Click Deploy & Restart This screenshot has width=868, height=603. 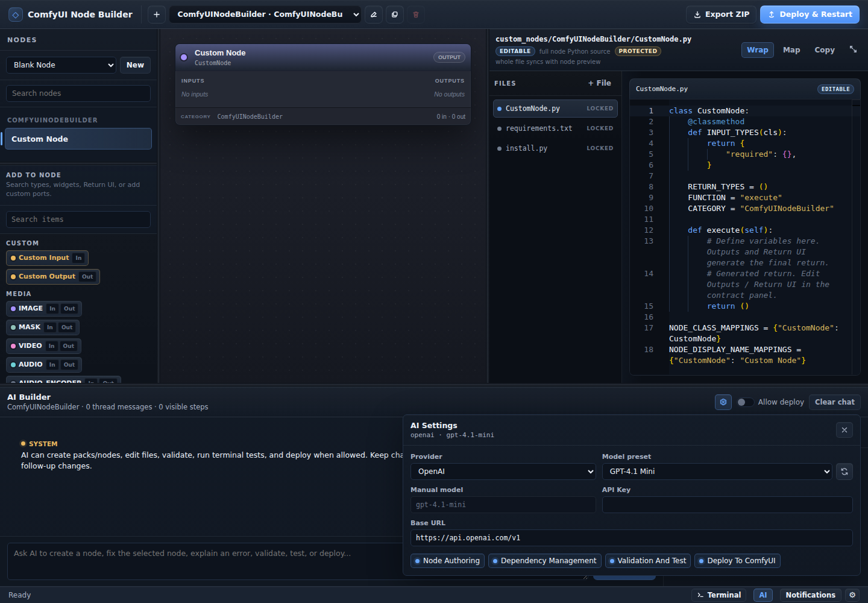point(810,14)
